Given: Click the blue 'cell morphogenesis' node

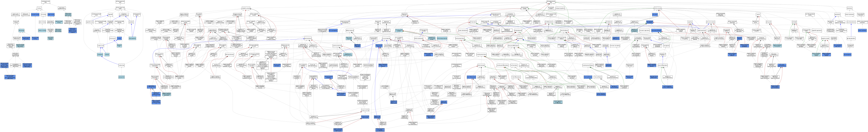Looking at the screenshot, I should coord(333,31).
